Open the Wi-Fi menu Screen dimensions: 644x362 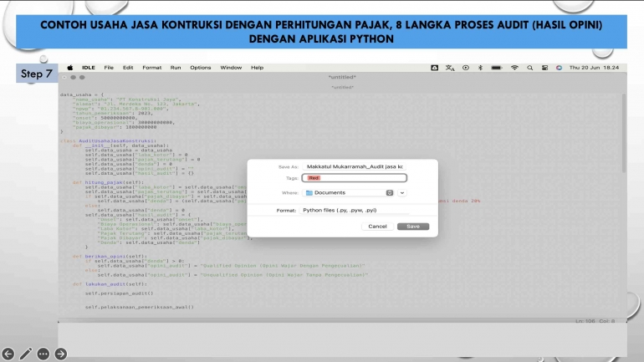[514, 68]
